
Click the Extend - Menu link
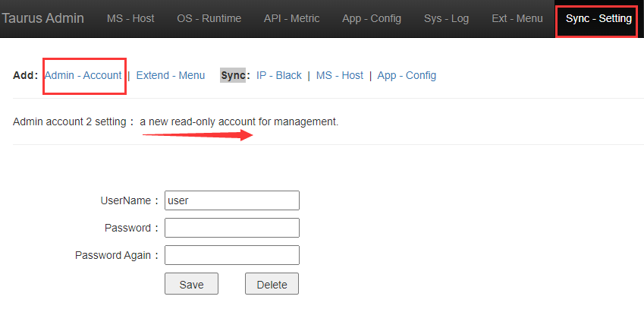[171, 76]
